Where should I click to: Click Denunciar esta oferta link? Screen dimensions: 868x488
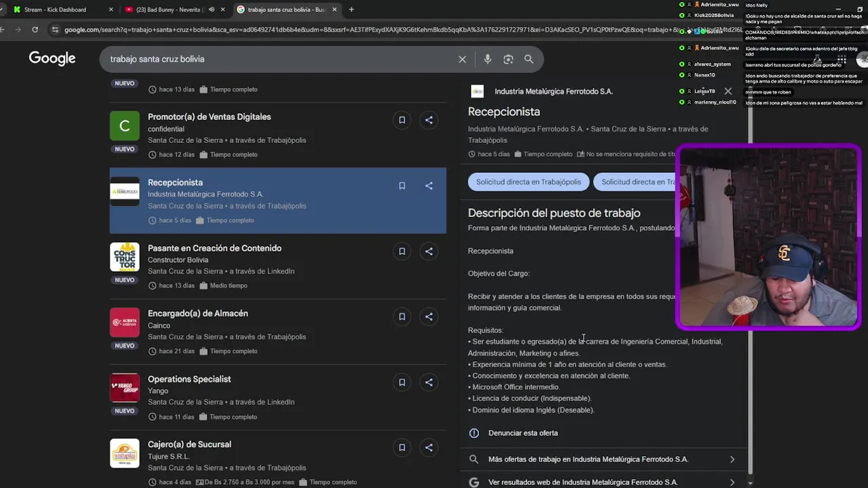pyautogui.click(x=523, y=433)
